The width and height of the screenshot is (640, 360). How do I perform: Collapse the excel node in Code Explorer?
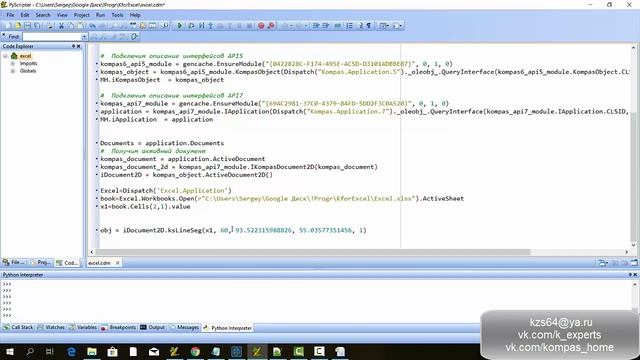pos(5,56)
